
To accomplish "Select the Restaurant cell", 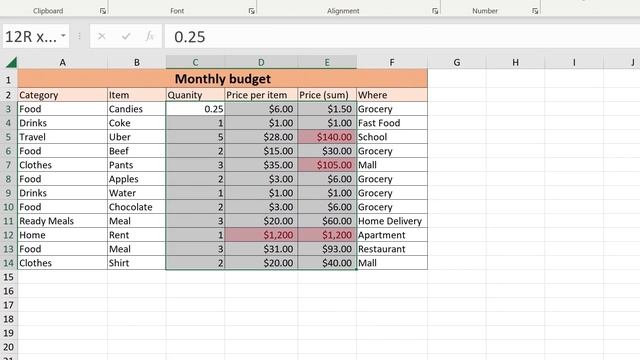I will (392, 249).
